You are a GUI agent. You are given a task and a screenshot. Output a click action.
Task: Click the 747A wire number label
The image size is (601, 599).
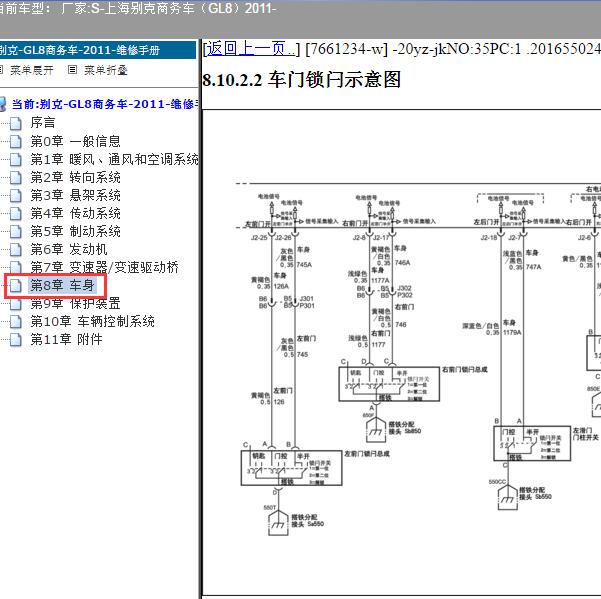pos(533,267)
